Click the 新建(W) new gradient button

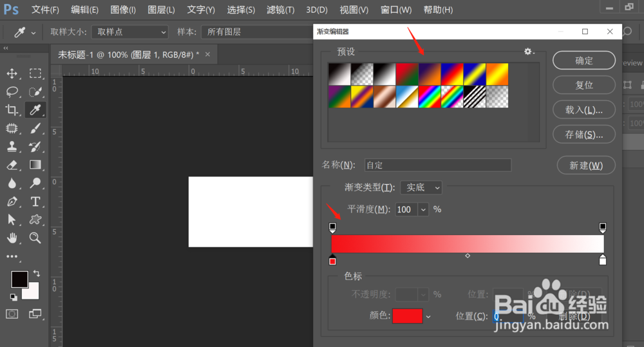(x=586, y=165)
